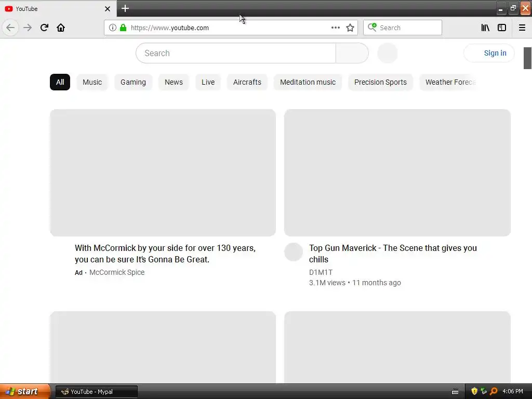532x399 pixels.
Task: Show site information for youtube.com
Action: coord(112,28)
